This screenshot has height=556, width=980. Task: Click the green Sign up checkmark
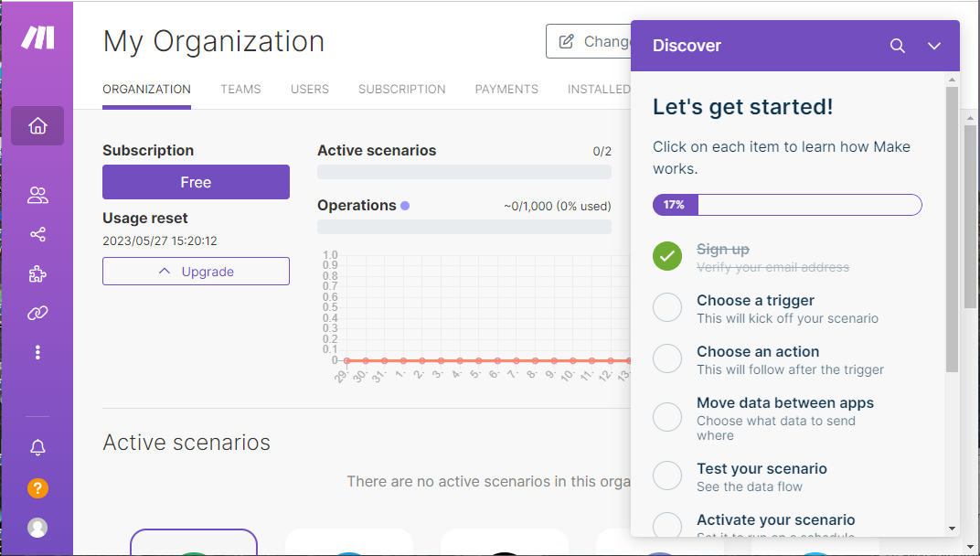click(x=667, y=256)
